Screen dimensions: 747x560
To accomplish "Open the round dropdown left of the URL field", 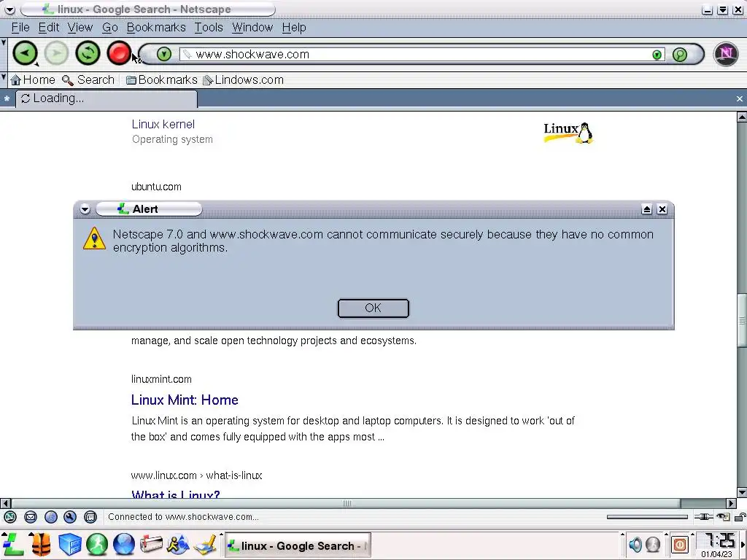I will tap(164, 54).
